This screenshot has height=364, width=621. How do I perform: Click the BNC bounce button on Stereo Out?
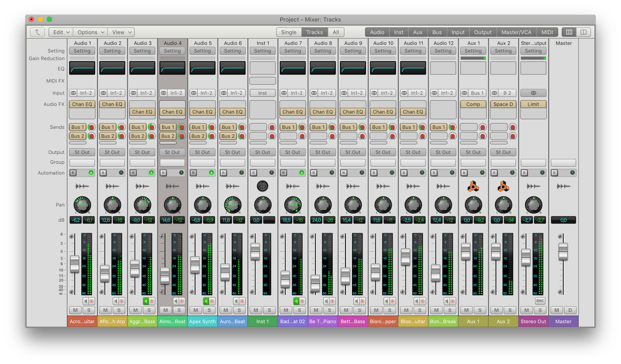(540, 301)
